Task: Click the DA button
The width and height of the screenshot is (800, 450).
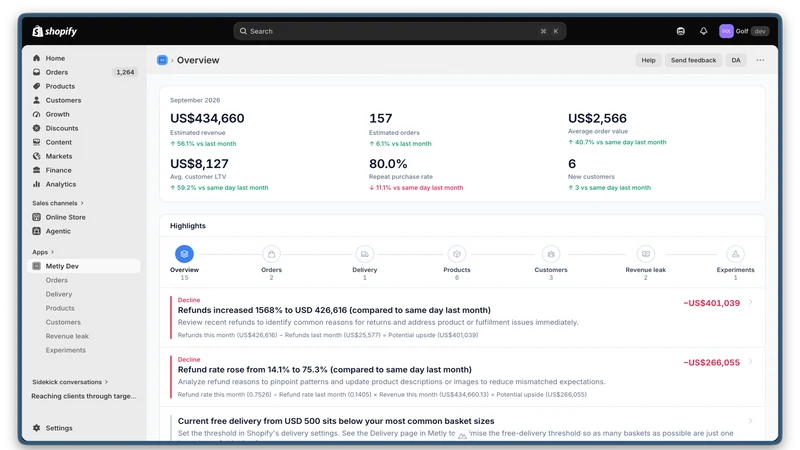Action: point(736,60)
